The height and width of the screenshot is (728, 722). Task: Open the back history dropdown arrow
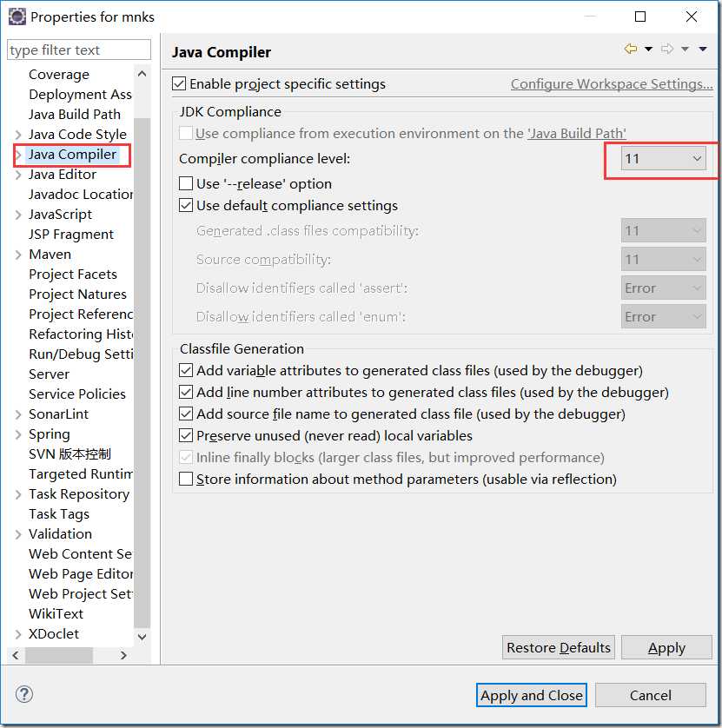pyautogui.click(x=649, y=49)
